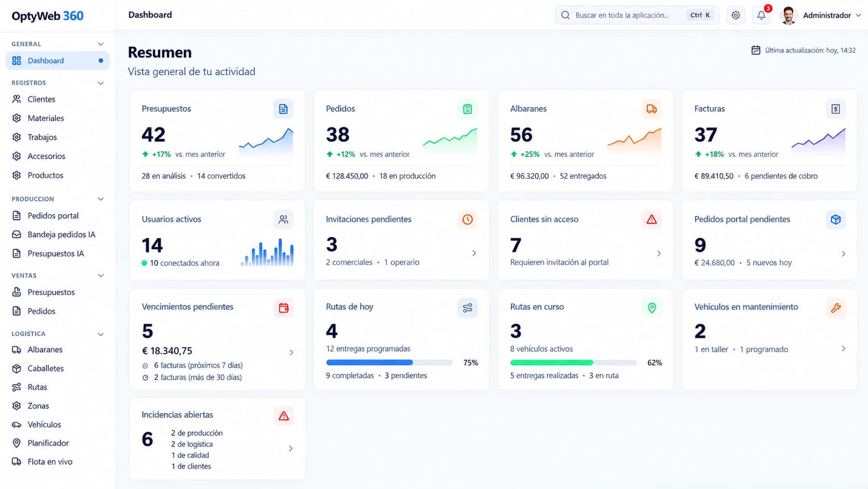Screen dimensions: 868x489
Task: Click the Usuarios activos people icon
Action: (283, 219)
